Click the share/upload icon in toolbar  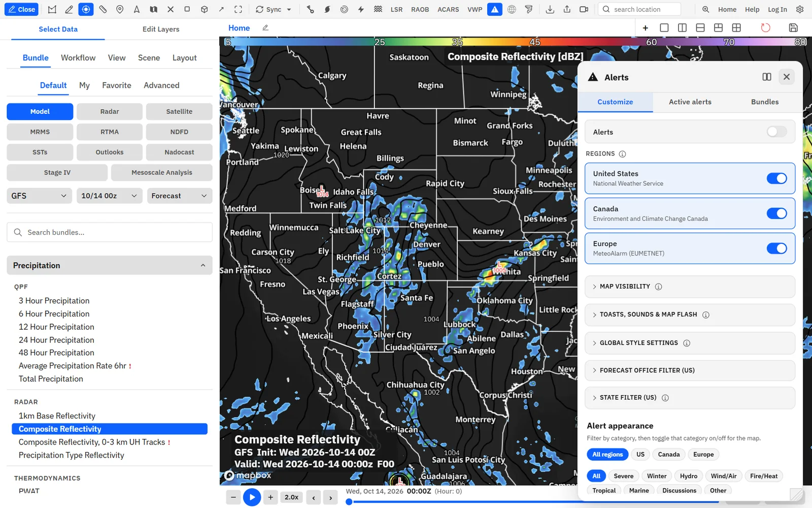coord(567,9)
